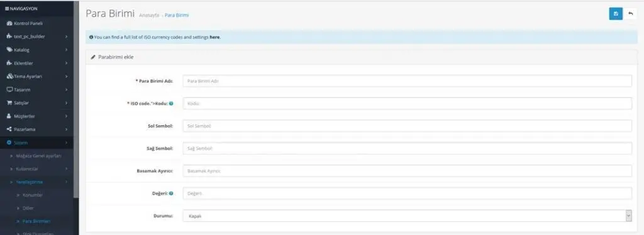The image size is (644, 235).
Task: Open Para Birimleri submenu item
Action: [x=36, y=221]
